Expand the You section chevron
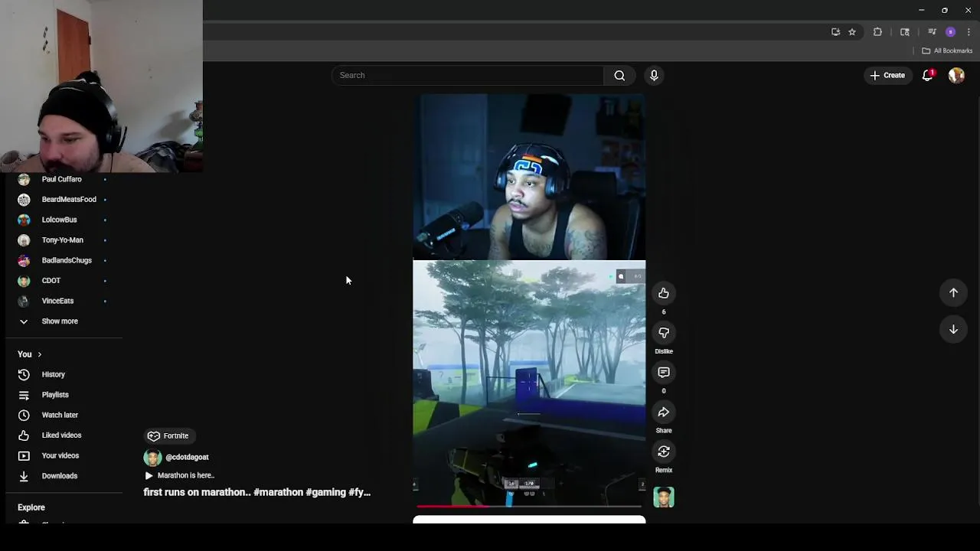Image resolution: width=980 pixels, height=551 pixels. pos(39,354)
